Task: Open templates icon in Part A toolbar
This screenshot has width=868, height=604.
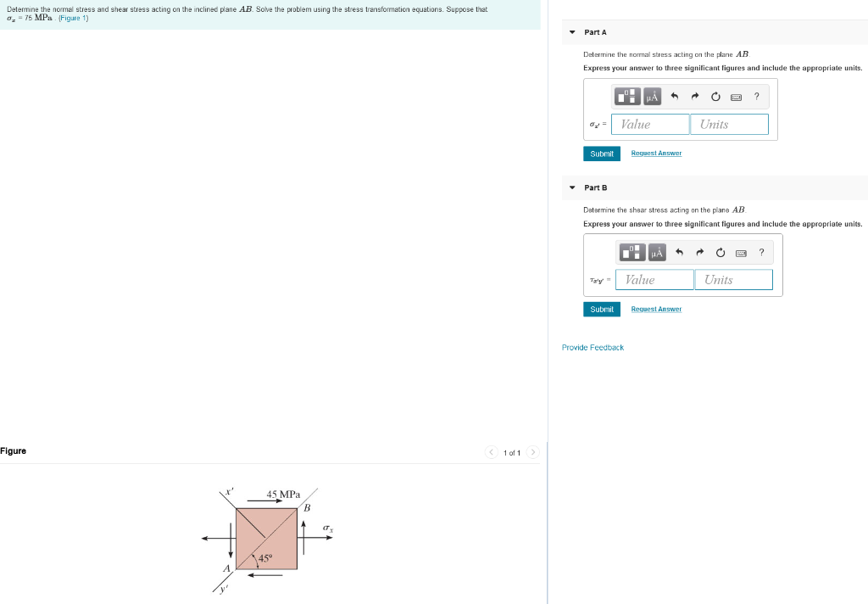Action: (628, 97)
